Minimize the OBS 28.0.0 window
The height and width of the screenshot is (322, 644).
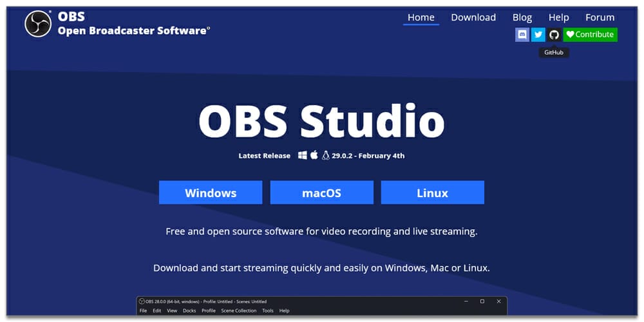click(466, 301)
